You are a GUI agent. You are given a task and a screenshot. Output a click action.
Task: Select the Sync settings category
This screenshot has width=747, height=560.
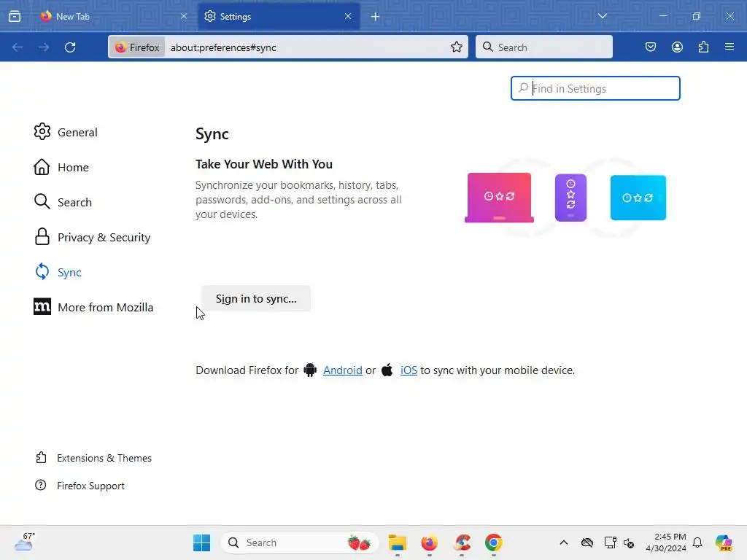(x=58, y=272)
